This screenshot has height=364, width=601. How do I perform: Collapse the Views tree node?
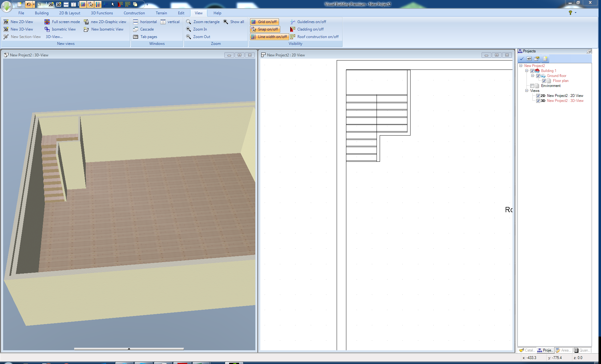[526, 91]
